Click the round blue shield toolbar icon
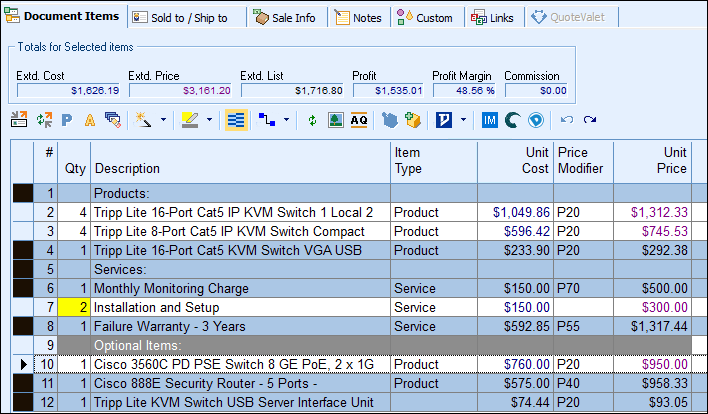Screen dimensions: 708x414 tap(536, 120)
